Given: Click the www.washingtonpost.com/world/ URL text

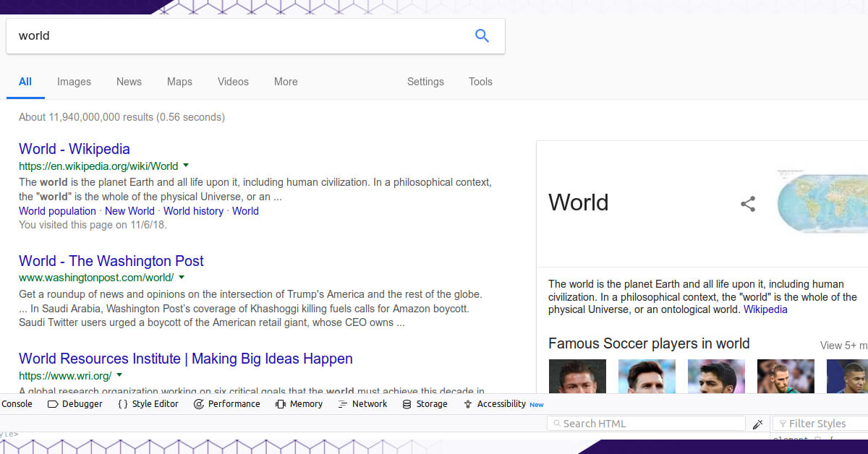Looking at the screenshot, I should (x=96, y=278).
